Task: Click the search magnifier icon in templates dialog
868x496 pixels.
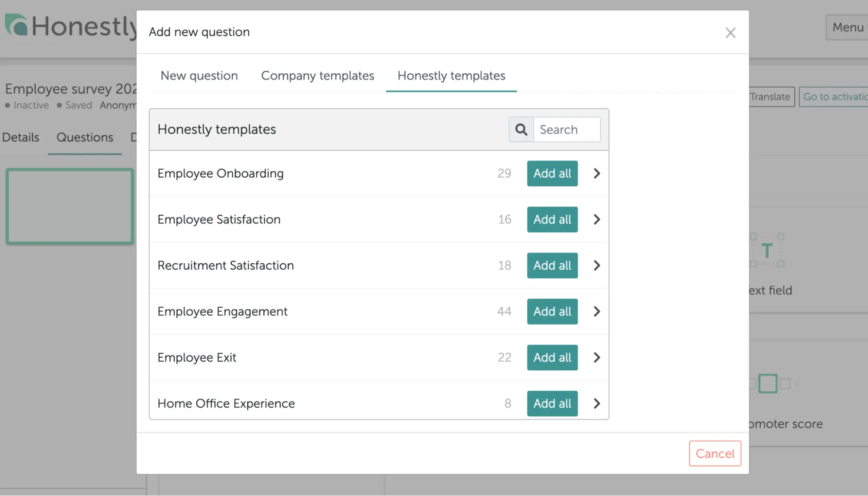Action: pyautogui.click(x=521, y=129)
